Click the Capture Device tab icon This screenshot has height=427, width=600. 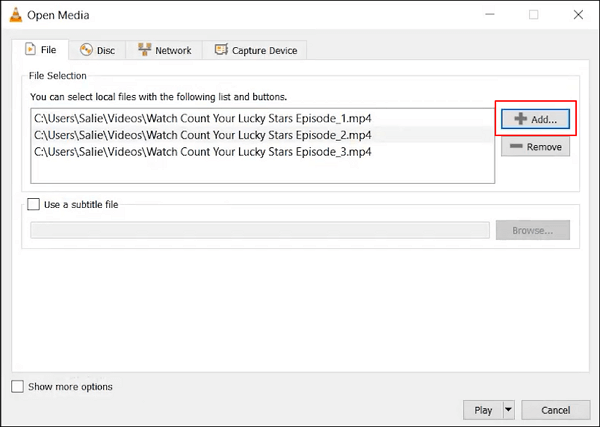pos(220,50)
